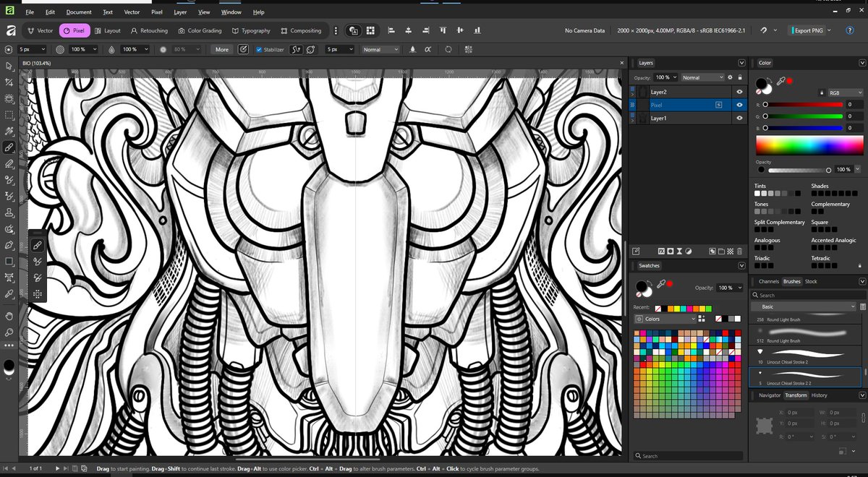
Task: Click the Lock icon in Layers panel
Action: [x=740, y=77]
